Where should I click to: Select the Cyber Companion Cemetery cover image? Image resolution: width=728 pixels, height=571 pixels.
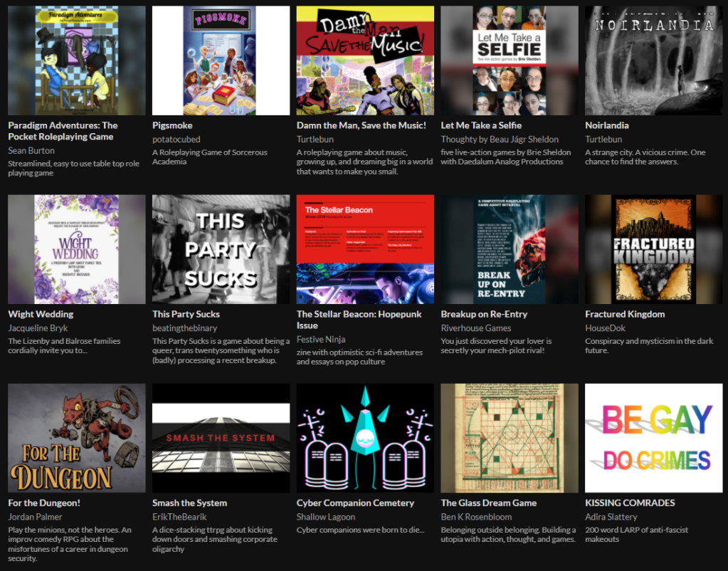tap(365, 438)
